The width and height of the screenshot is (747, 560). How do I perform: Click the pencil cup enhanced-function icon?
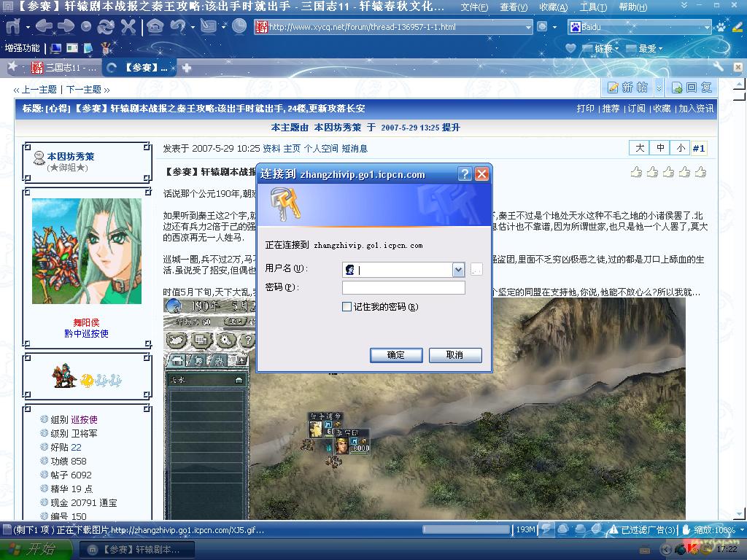[105, 47]
